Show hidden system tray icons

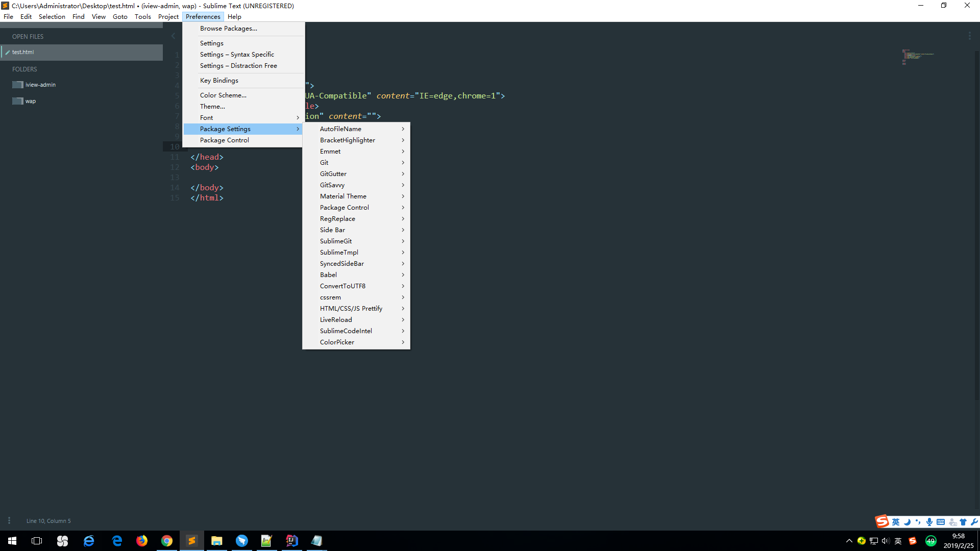[849, 541]
